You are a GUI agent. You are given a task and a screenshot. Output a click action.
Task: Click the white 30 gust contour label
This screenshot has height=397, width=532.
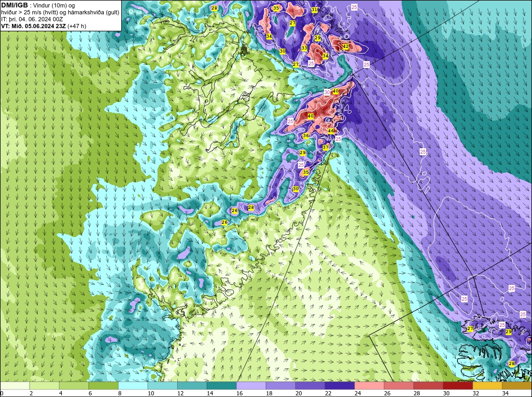[x=327, y=92]
